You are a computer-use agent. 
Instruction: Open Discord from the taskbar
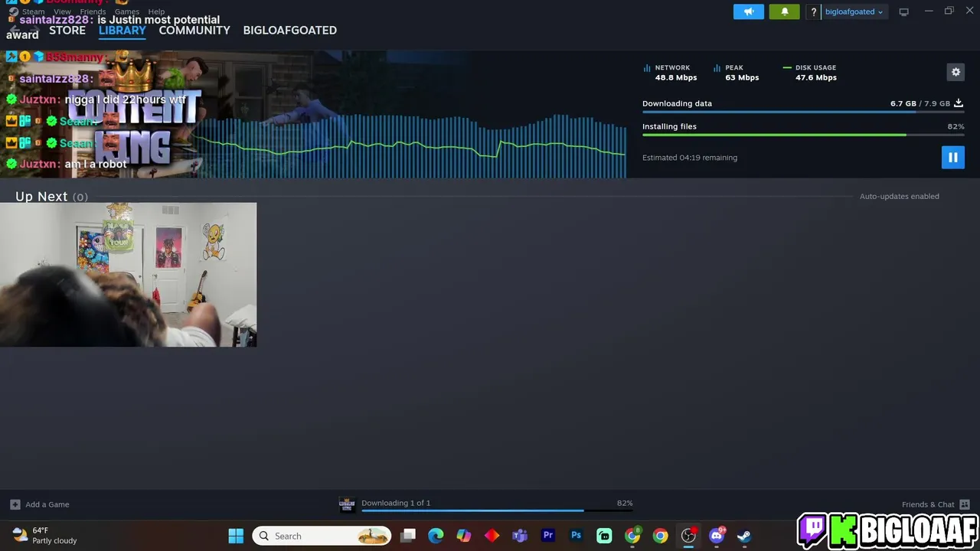(717, 536)
